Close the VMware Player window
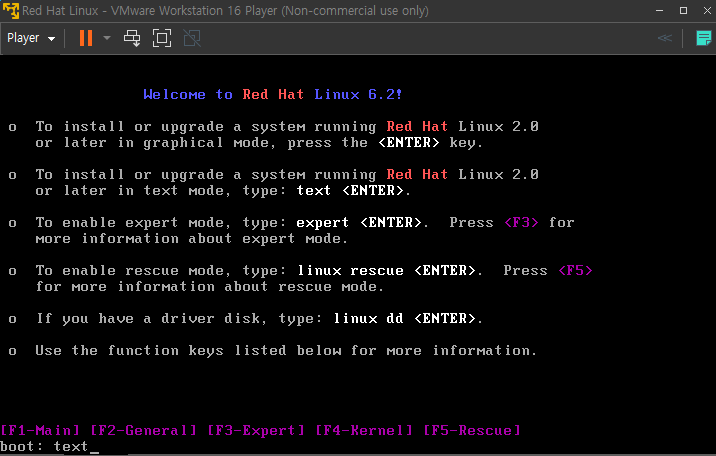The height and width of the screenshot is (456, 716). [707, 10]
